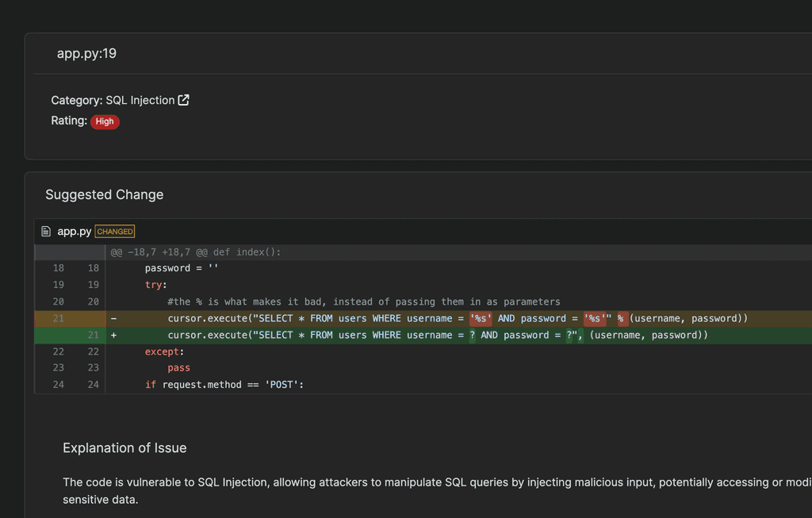
Task: Click the CHANGED status badge
Action: pyautogui.click(x=115, y=232)
